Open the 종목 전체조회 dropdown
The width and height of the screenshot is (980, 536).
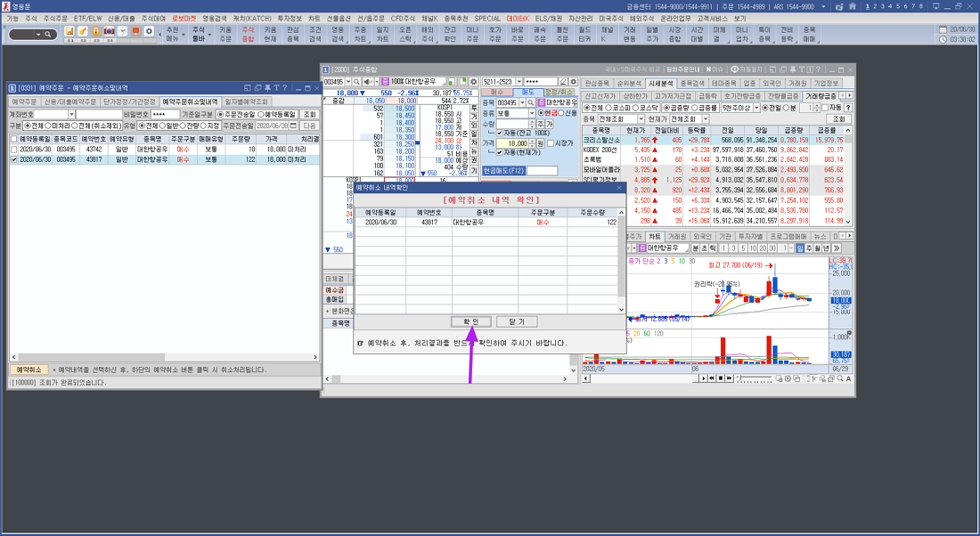pos(641,118)
